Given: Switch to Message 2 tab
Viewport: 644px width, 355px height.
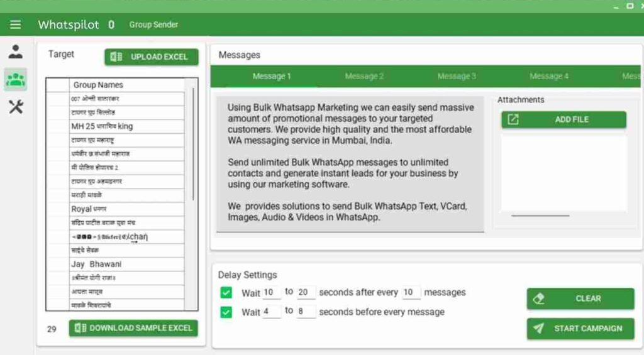Looking at the screenshot, I should coord(364,76).
